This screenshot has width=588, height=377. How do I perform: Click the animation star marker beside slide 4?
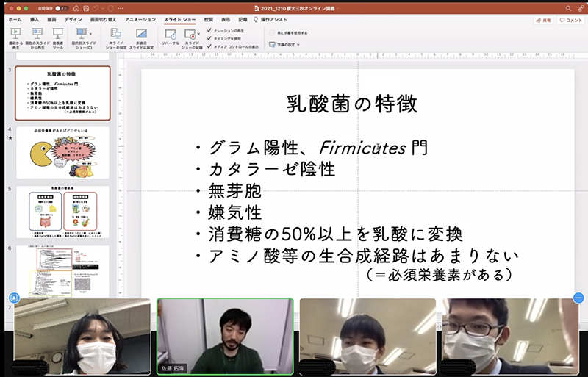click(10, 138)
